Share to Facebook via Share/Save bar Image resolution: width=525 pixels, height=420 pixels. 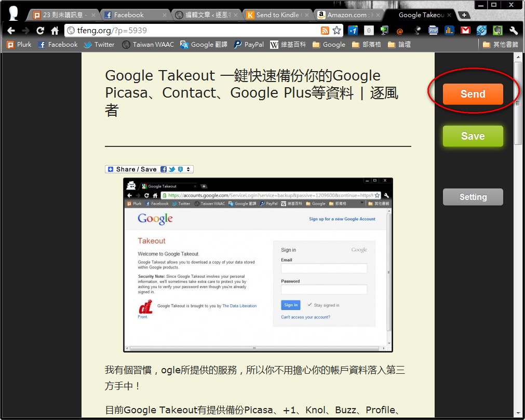164,169
